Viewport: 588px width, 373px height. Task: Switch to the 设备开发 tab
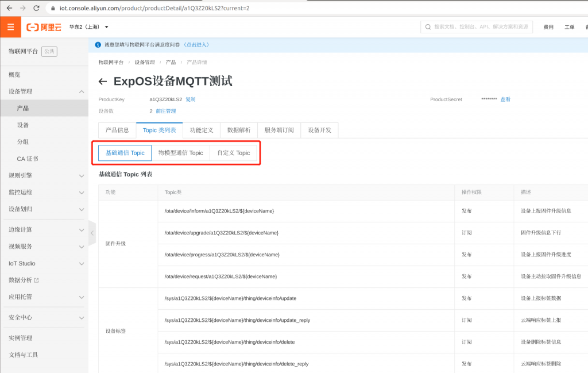click(319, 130)
